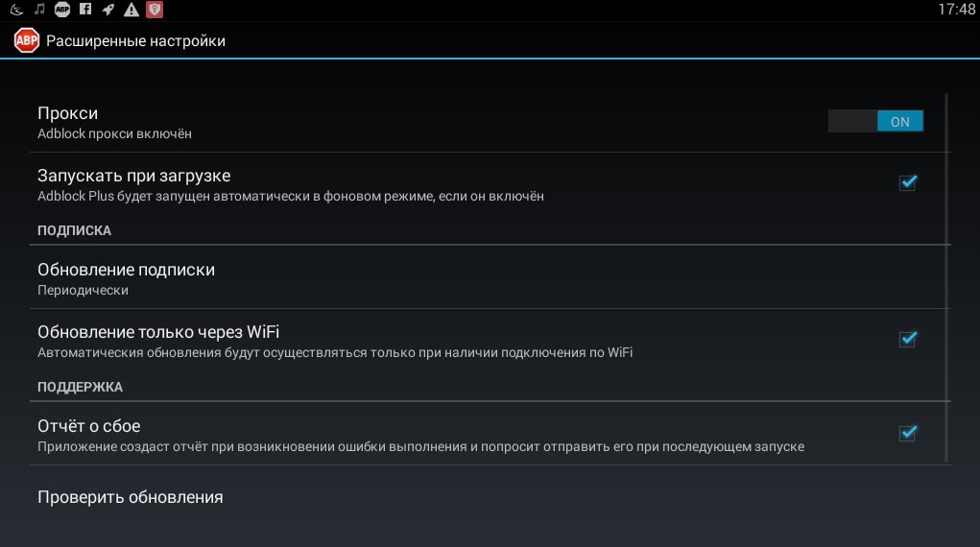Tap the red ABP logo in title bar
This screenshot has height=547, width=980.
pyautogui.click(x=26, y=41)
